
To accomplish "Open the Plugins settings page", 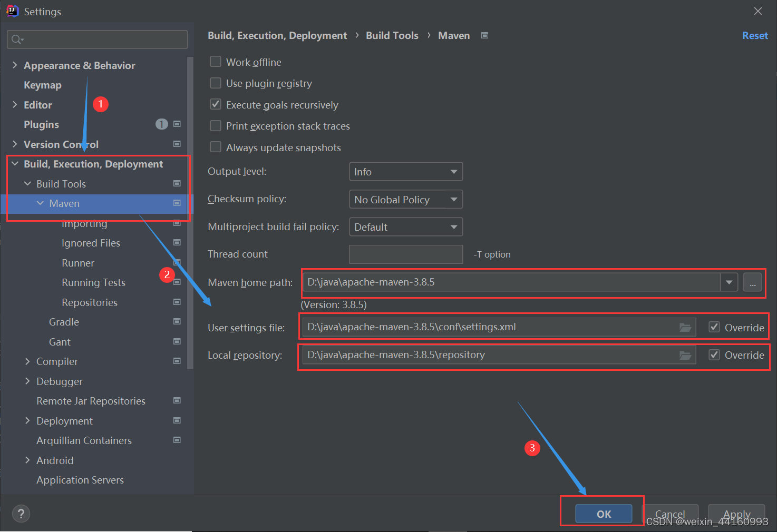I will 41,124.
